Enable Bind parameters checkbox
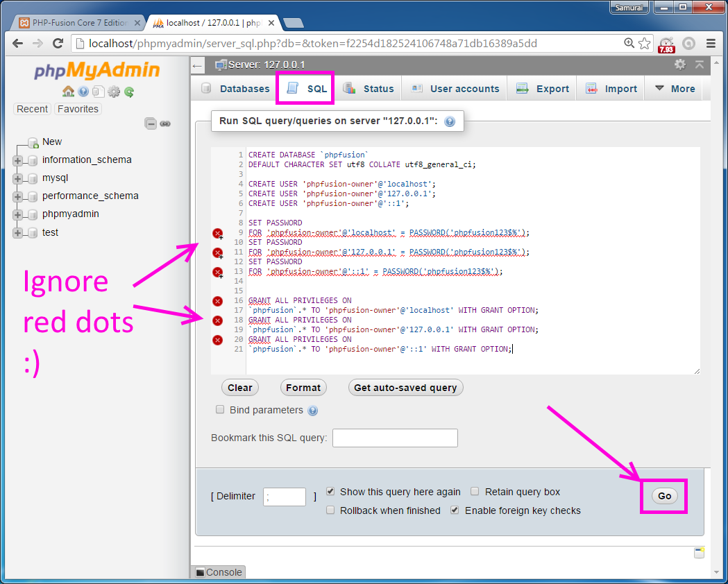Screen dimensions: 728x584 [x=220, y=409]
